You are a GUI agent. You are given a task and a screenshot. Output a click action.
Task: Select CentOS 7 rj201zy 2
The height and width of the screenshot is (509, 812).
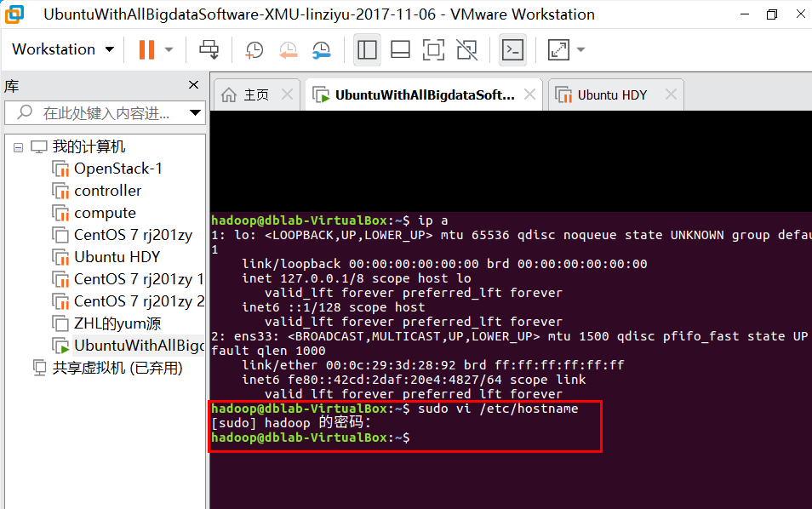[138, 301]
